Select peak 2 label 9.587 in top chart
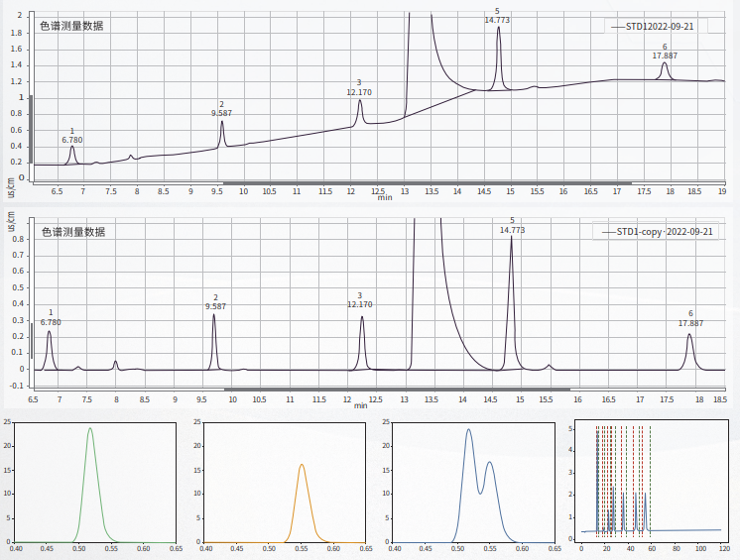Viewport: 740px width, 560px height. (x=221, y=113)
